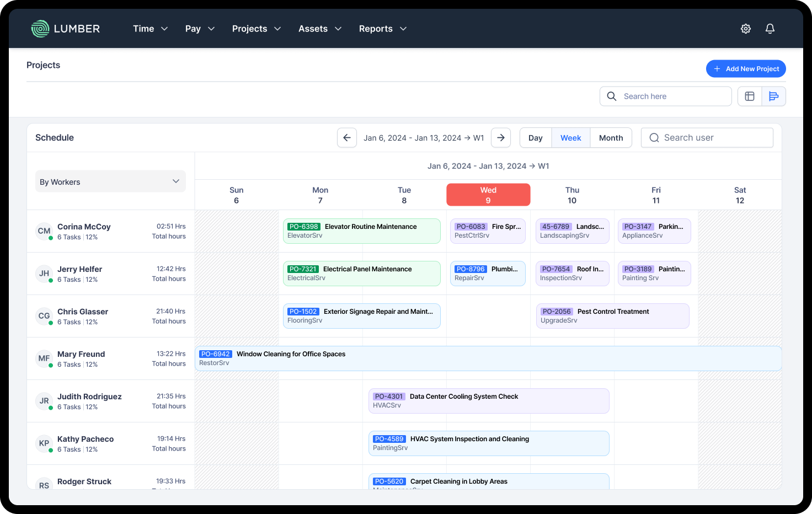Viewport: 812px width, 514px height.
Task: Click the magnifier icon in Search here
Action: 612,97
